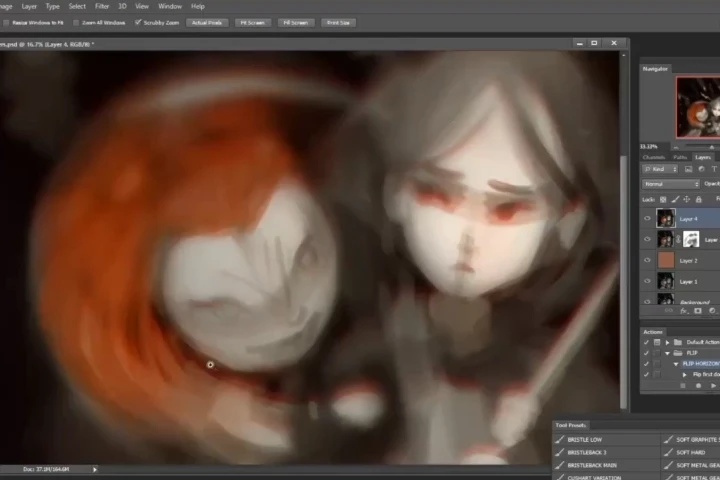The height and width of the screenshot is (480, 720).
Task: Click the link layers chain icon
Action: [x=669, y=311]
